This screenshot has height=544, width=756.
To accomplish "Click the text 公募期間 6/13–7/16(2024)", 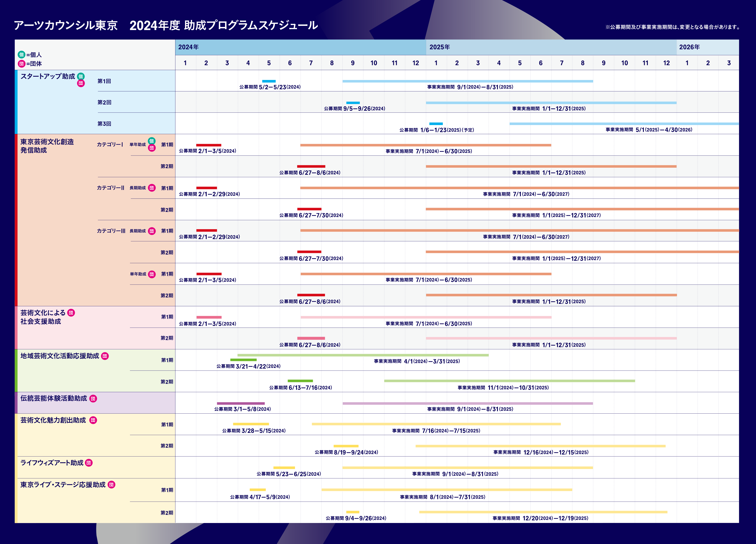I will click(x=300, y=388).
